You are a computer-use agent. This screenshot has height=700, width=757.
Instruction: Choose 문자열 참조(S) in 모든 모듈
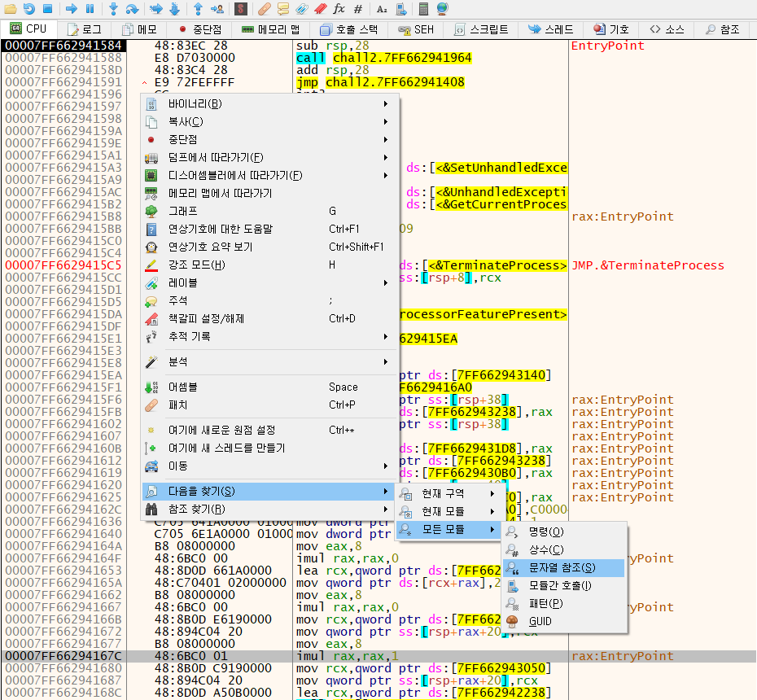[x=564, y=567]
